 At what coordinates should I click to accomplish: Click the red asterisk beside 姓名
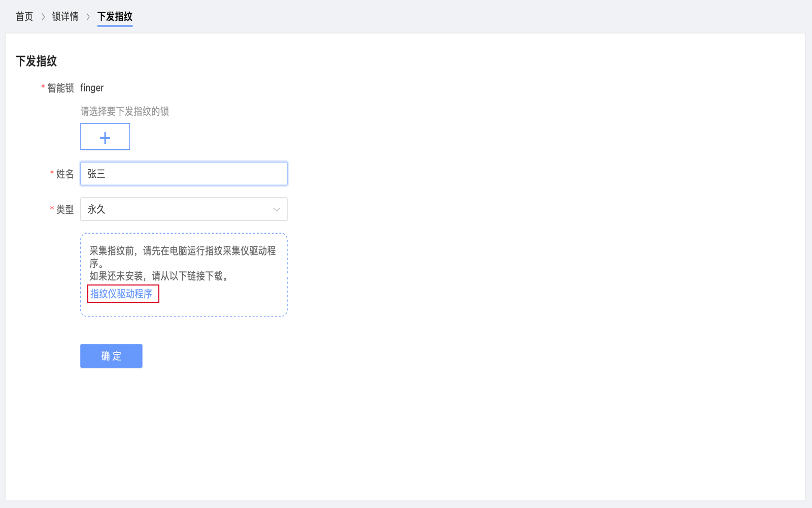[52, 173]
